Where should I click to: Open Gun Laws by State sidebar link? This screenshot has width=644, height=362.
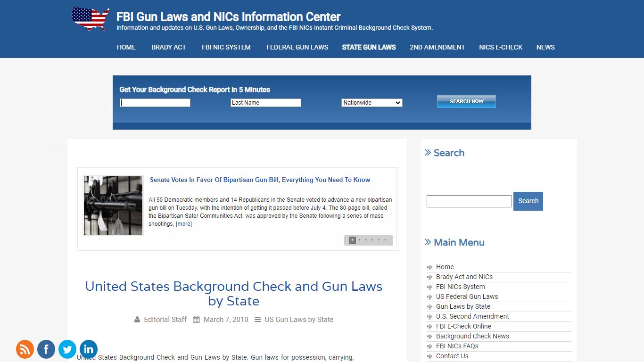tap(463, 306)
